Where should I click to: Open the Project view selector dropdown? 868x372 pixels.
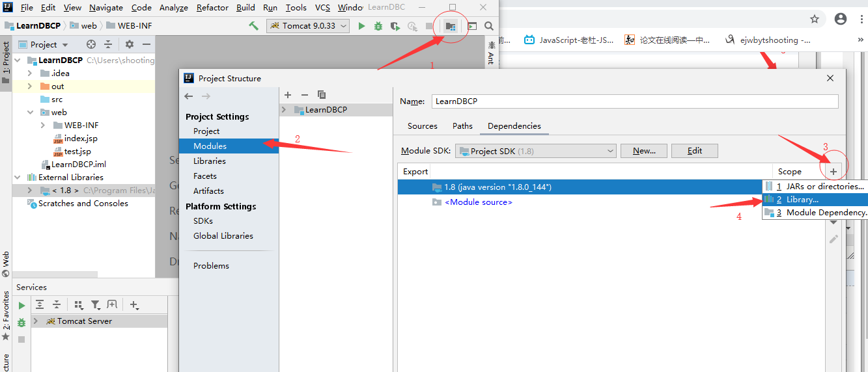[x=43, y=44]
